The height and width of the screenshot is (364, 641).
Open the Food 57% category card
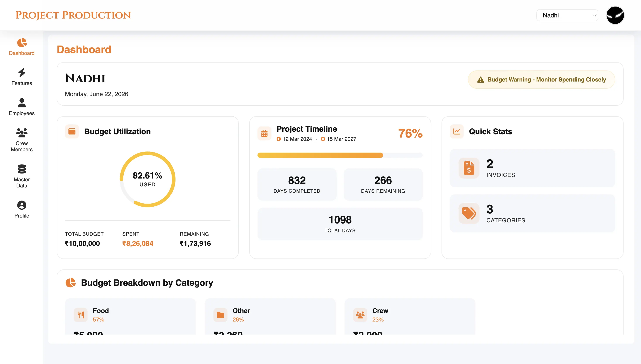tap(130, 316)
